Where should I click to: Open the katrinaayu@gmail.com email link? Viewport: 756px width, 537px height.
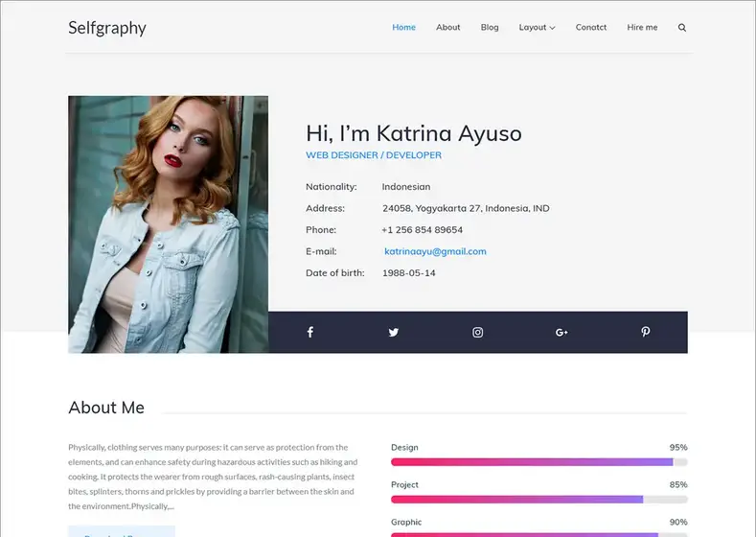point(435,251)
